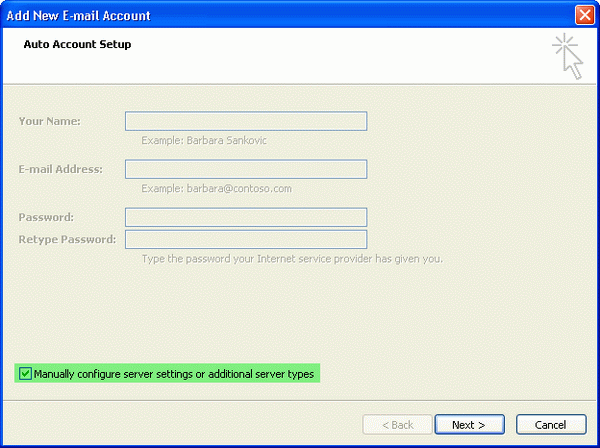Click the 'Password:' label

click(x=46, y=217)
